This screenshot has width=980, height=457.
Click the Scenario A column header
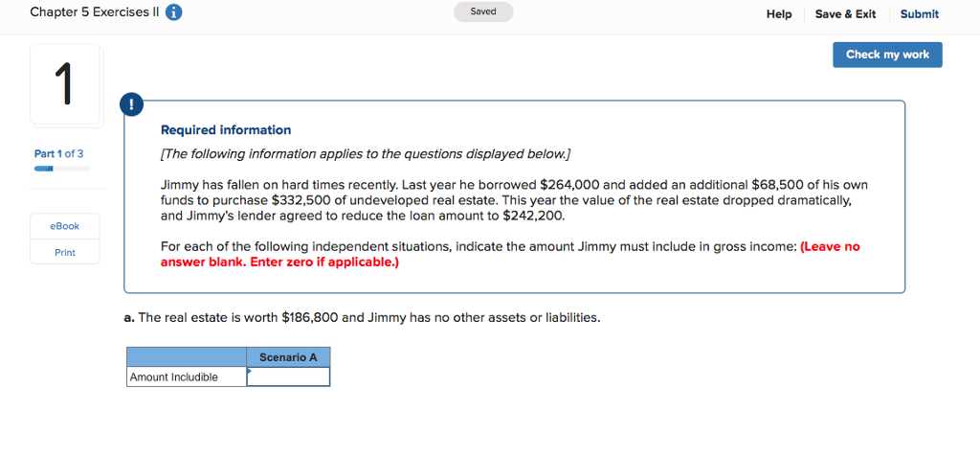288,357
